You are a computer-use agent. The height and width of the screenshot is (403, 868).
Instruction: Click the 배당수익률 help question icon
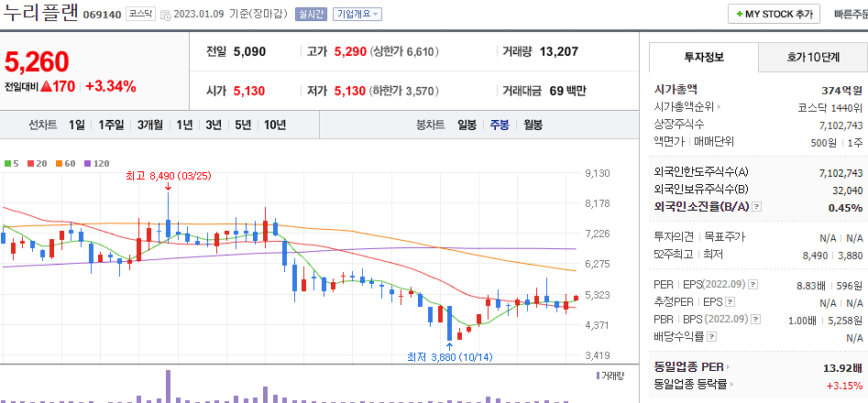[712, 336]
